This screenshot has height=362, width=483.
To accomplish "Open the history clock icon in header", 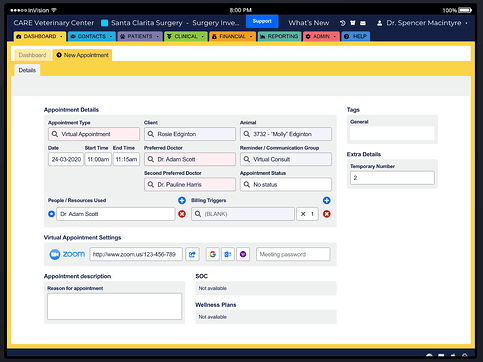I will point(343,23).
